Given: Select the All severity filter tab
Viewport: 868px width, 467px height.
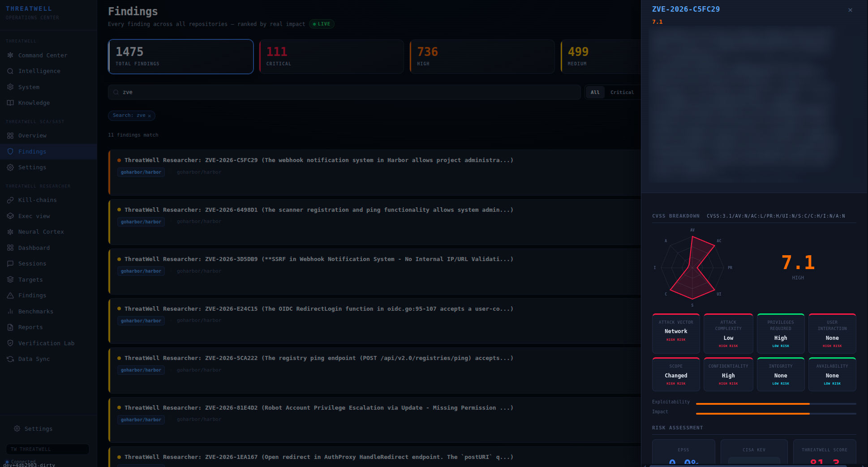Looking at the screenshot, I should coord(595,92).
